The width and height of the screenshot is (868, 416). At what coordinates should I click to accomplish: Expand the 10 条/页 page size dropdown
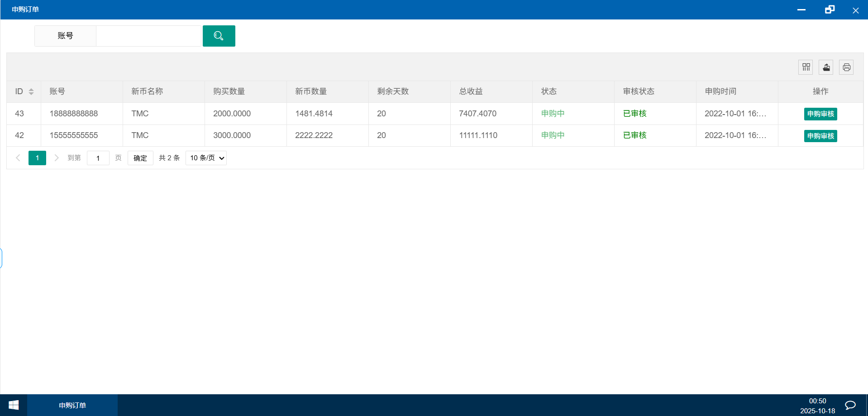pos(206,158)
